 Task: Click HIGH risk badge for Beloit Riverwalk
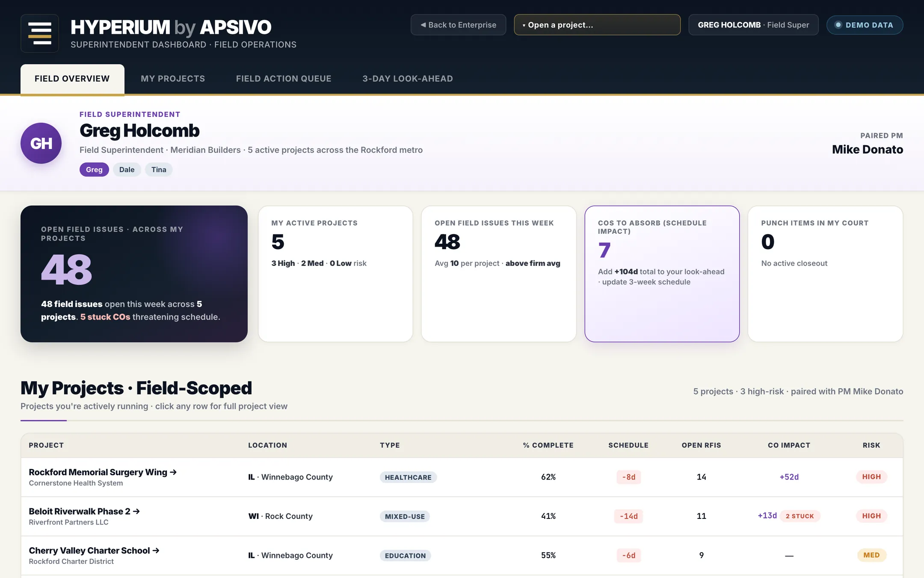point(871,516)
